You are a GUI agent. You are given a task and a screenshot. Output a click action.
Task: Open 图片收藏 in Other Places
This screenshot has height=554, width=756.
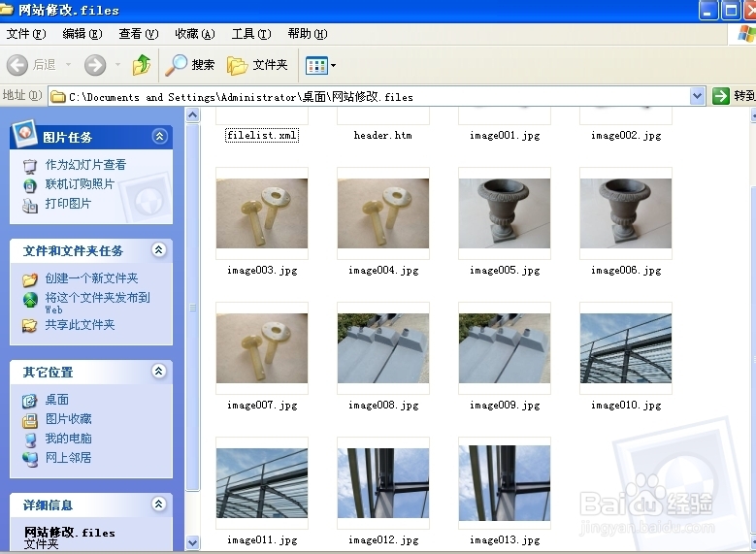click(x=69, y=419)
